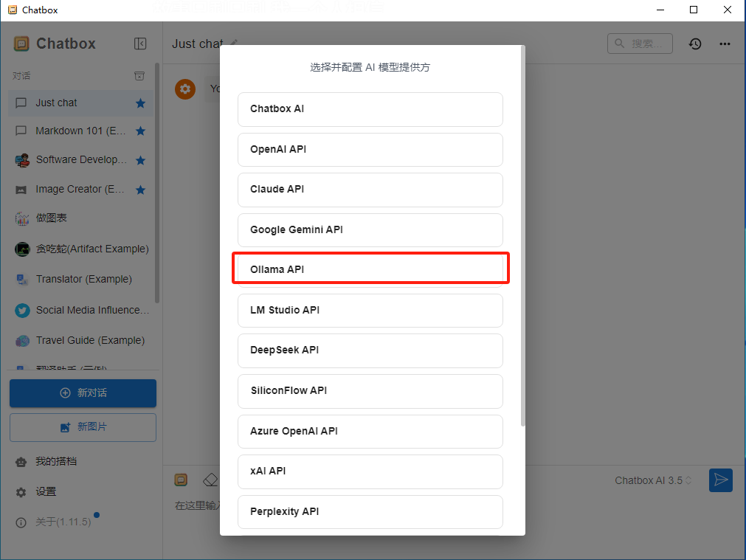Click the conversation list scrollbar
Image resolution: width=746 pixels, height=560 pixels.
tap(157, 183)
